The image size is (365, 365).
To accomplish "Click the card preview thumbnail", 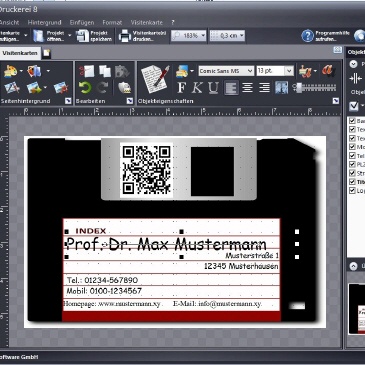I will [357, 308].
